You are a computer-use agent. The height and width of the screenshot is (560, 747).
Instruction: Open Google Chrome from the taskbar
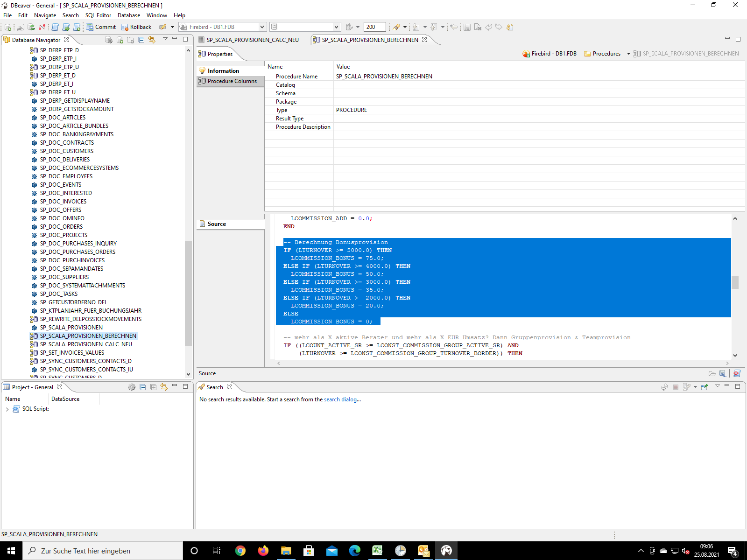coord(240,551)
